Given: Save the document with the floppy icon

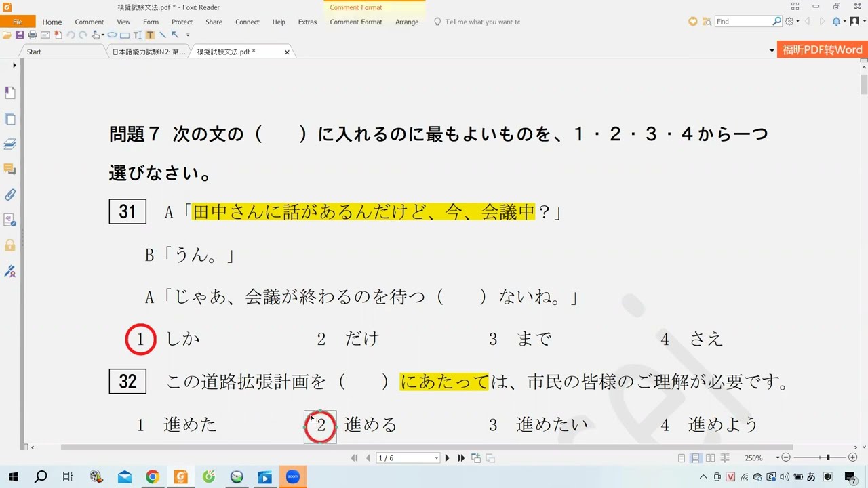Looking at the screenshot, I should [20, 35].
